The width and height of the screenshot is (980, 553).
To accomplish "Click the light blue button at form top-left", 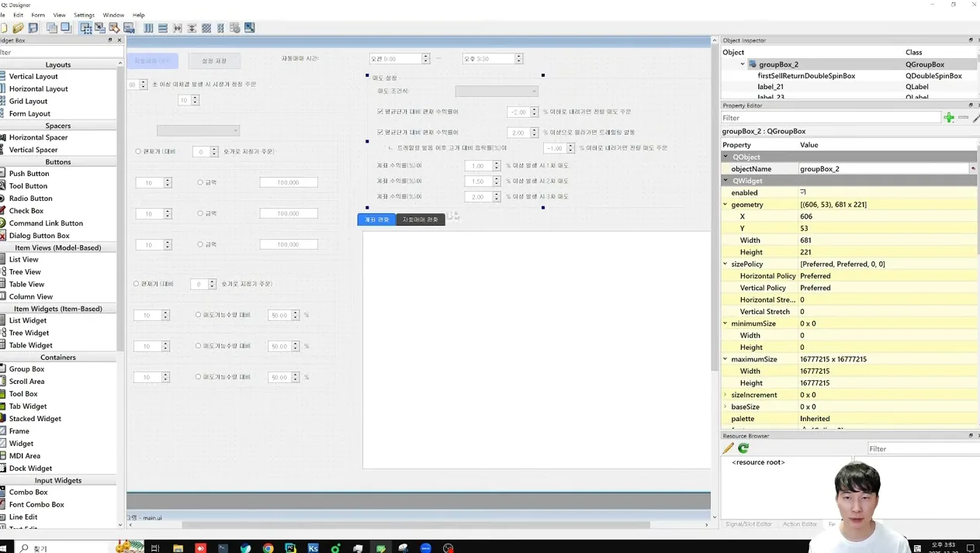I will tap(153, 60).
